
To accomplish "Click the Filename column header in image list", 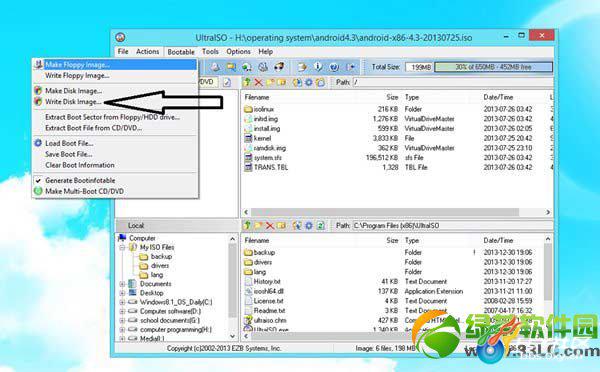I will [x=257, y=97].
